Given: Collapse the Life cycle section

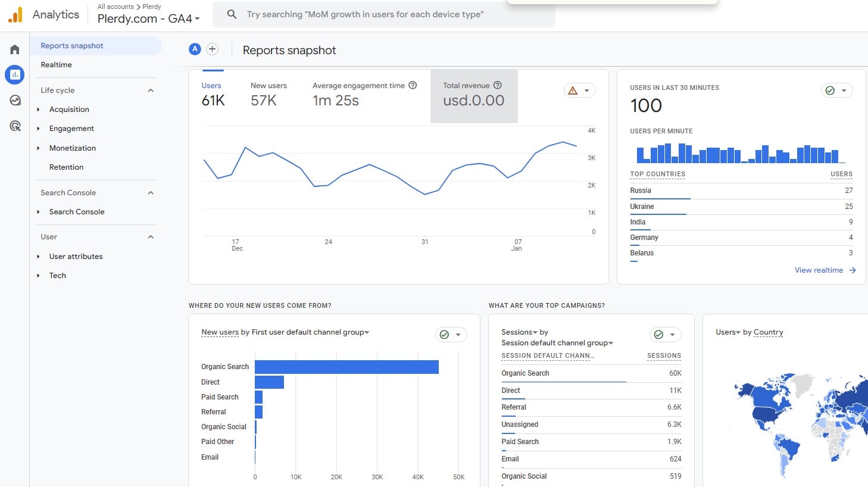Looking at the screenshot, I should pos(151,90).
